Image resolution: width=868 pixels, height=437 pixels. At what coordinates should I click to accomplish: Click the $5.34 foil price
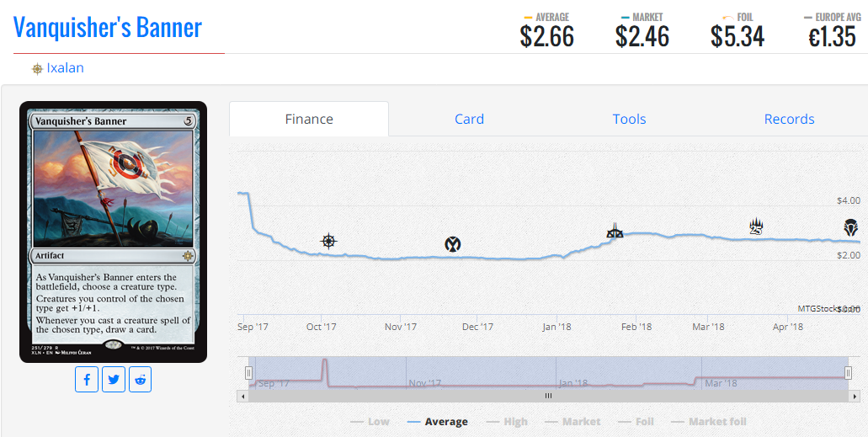point(738,37)
